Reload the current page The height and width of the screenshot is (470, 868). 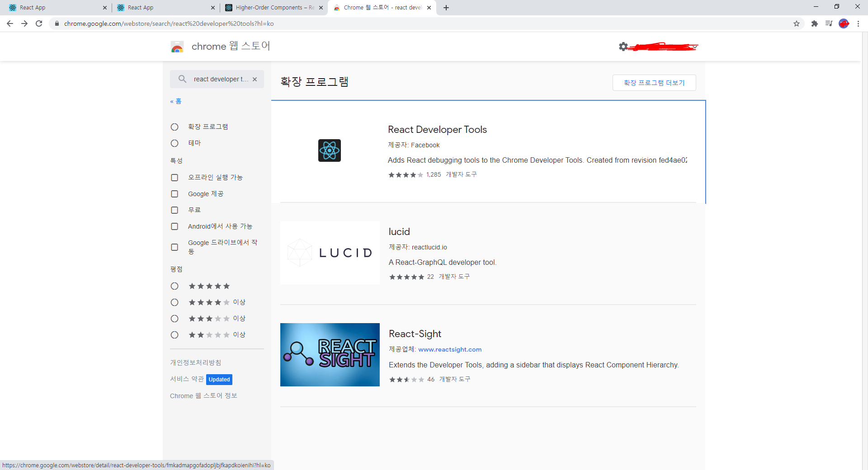pos(39,23)
